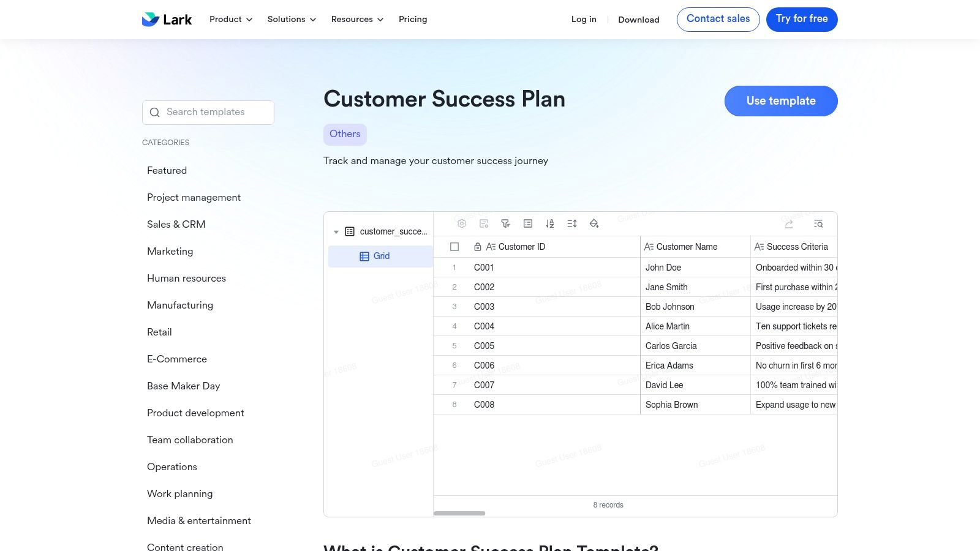Viewport: 980px width, 551px height.
Task: Adjust row height via the row height icon
Action: (571, 223)
